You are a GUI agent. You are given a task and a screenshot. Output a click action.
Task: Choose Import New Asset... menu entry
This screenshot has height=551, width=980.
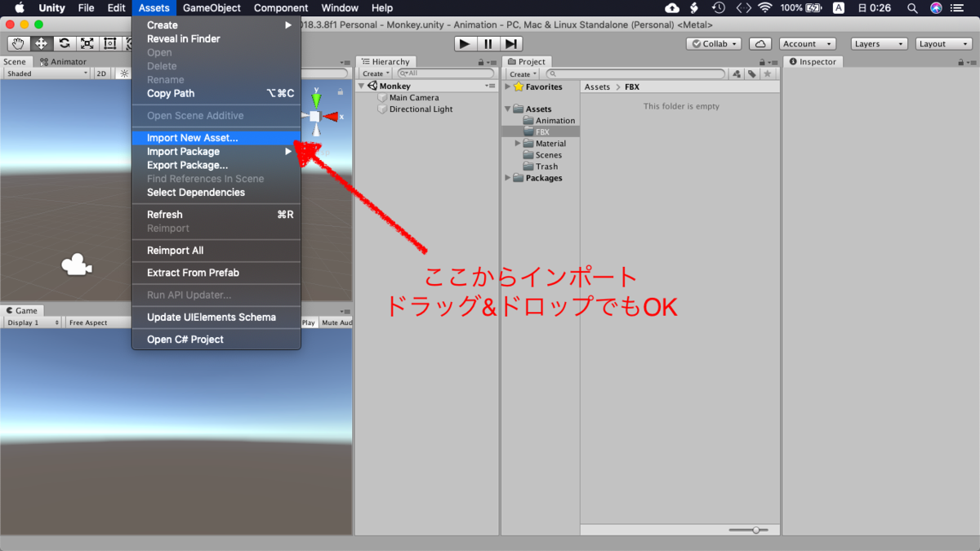[216, 138]
